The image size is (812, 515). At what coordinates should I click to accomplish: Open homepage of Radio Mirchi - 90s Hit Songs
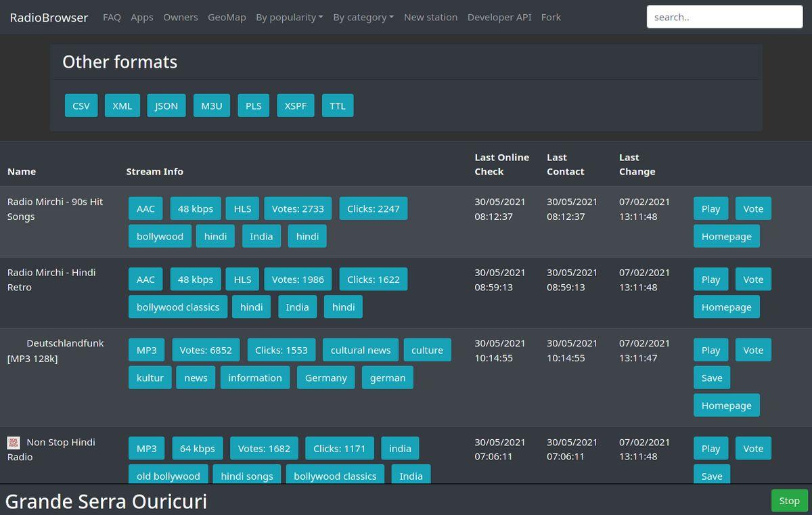[x=727, y=237]
